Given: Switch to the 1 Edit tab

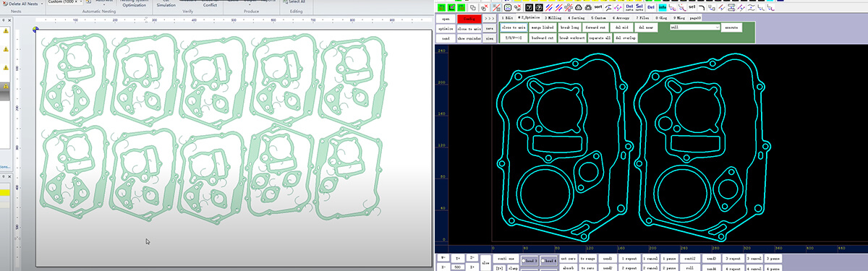Looking at the screenshot, I should (507, 17).
